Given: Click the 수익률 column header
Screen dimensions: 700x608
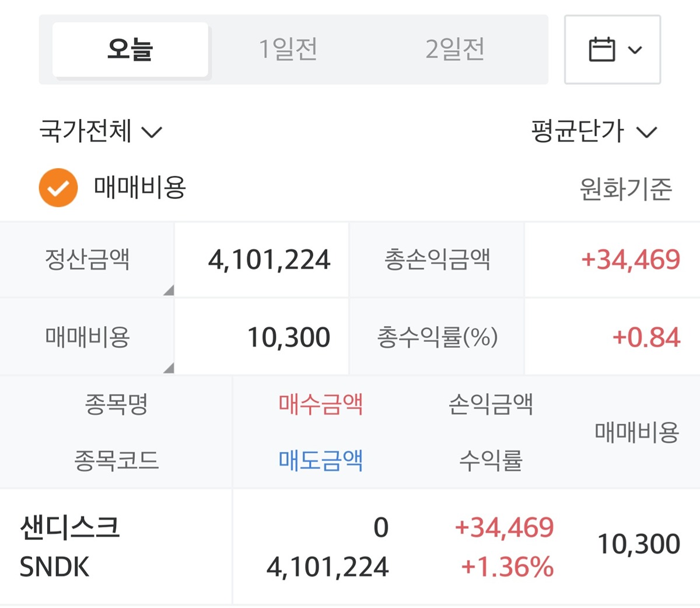Looking at the screenshot, I should point(491,460).
